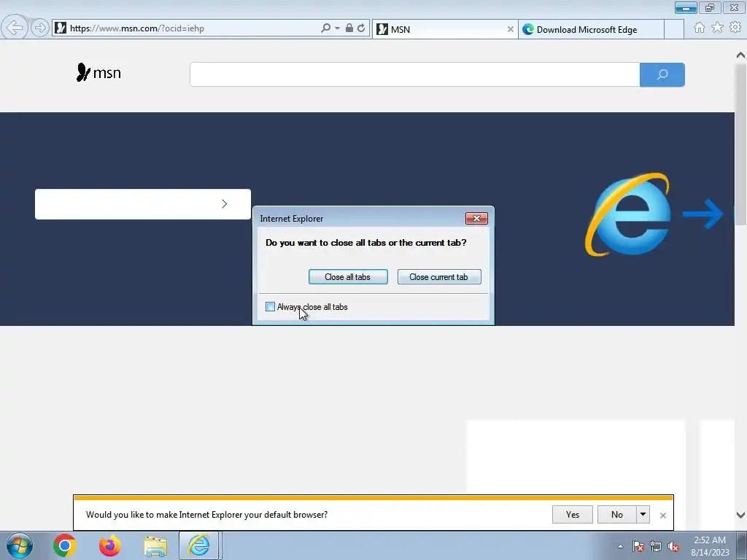This screenshot has height=560, width=747.
Task: Click the Close all tabs button
Action: point(348,276)
